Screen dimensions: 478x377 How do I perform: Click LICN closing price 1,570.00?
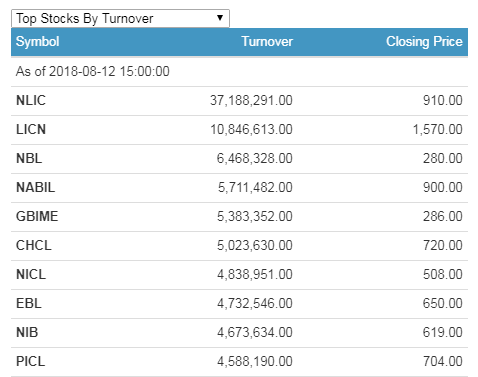click(x=438, y=129)
